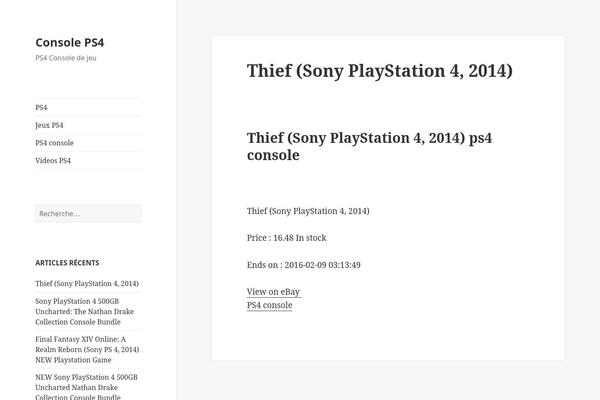
Task: Select the PS4 menu item
Action: [x=41, y=108]
